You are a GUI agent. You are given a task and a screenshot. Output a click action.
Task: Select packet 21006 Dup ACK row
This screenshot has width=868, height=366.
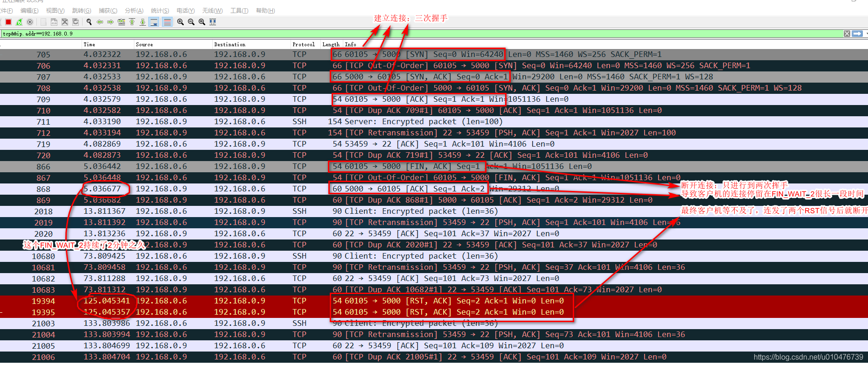coord(434,357)
